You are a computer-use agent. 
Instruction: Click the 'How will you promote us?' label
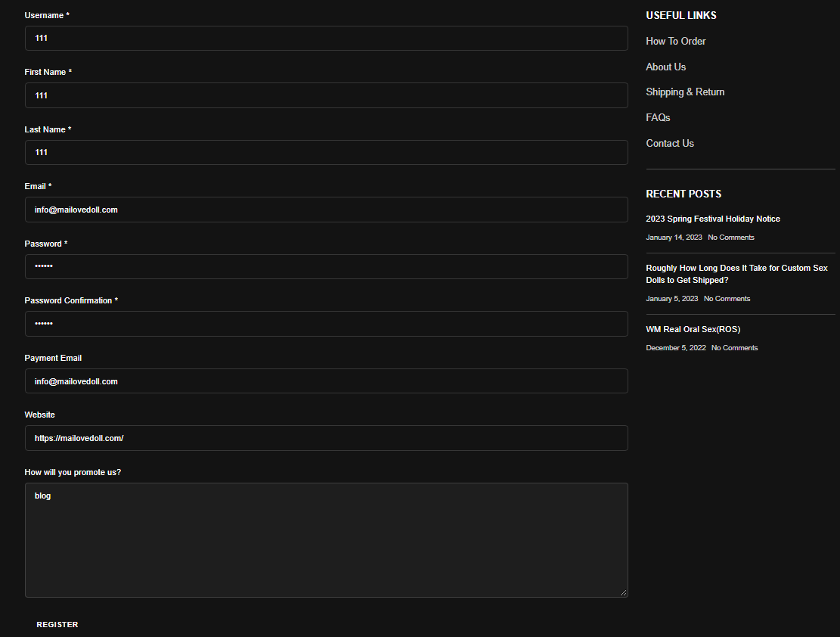click(x=73, y=472)
